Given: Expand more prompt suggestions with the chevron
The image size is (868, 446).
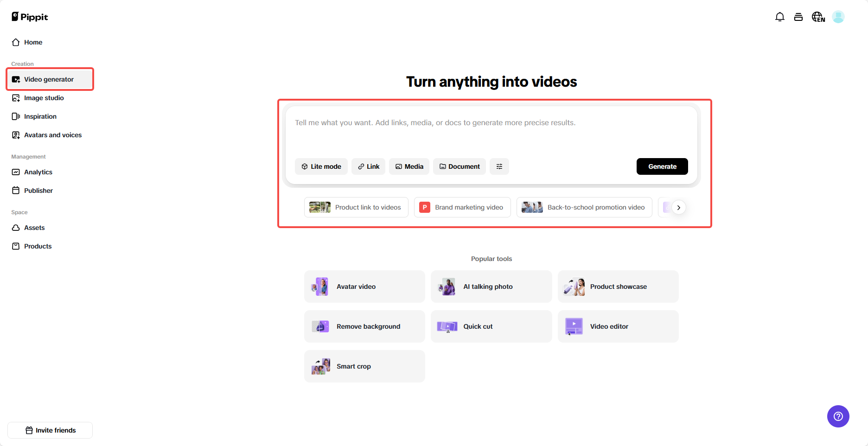Looking at the screenshot, I should [x=679, y=207].
